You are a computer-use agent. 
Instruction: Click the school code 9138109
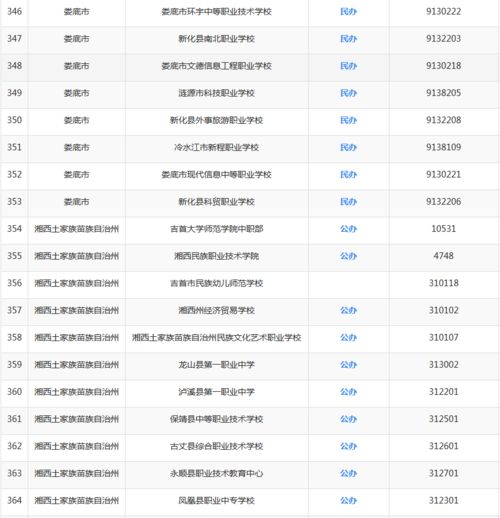tap(443, 147)
